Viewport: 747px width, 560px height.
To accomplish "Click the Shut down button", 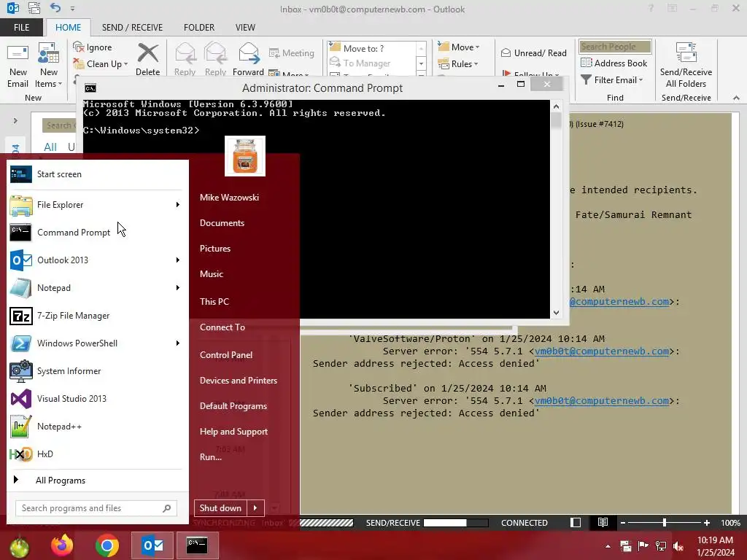I will 220,508.
